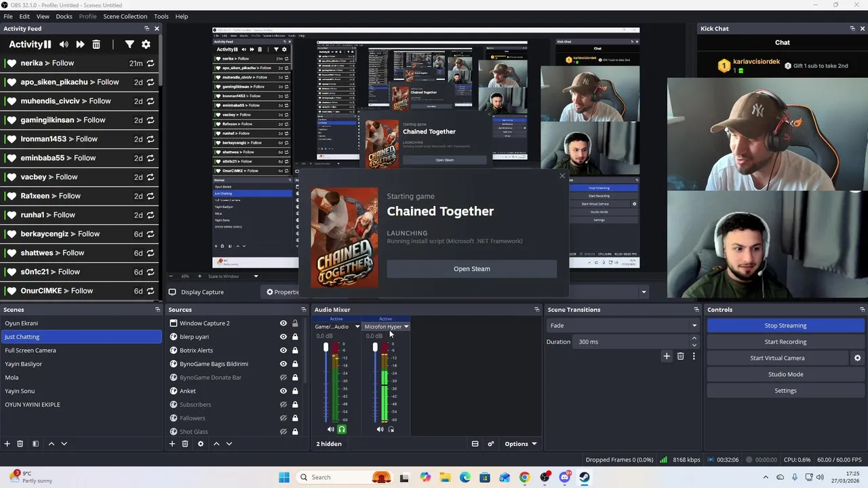This screenshot has height=488, width=868.
Task: Mute the Game Audio mixer channel
Action: pyautogui.click(x=331, y=429)
